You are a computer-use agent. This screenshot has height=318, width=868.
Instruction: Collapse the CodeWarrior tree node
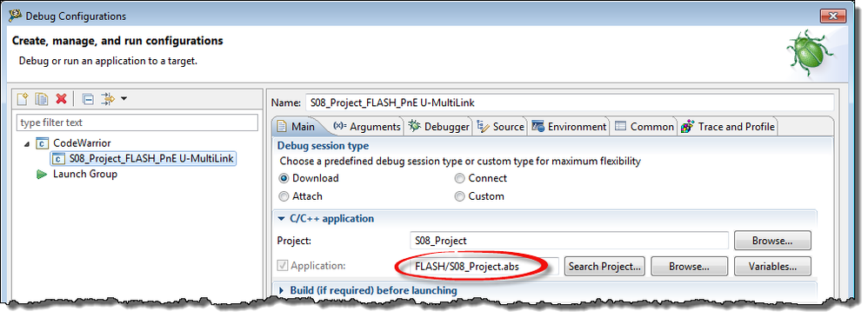pos(27,143)
